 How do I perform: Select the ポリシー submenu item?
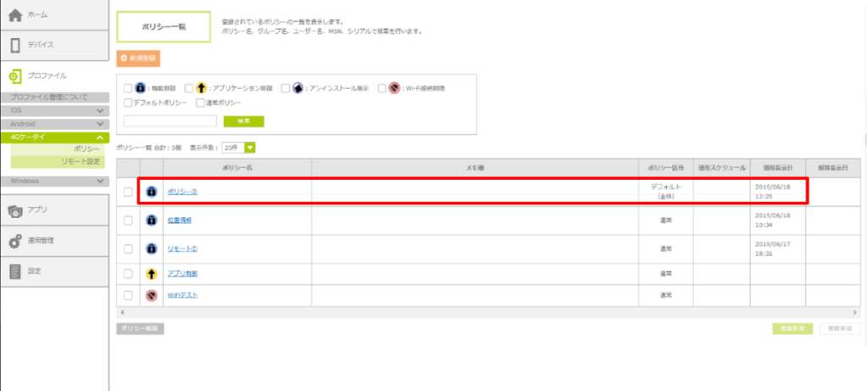[x=86, y=149]
